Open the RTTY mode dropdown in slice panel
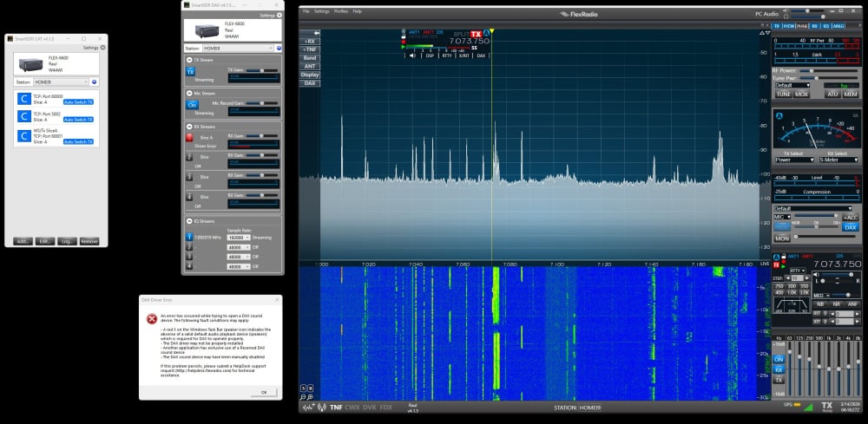Image resolution: width=868 pixels, height=424 pixels. click(798, 271)
